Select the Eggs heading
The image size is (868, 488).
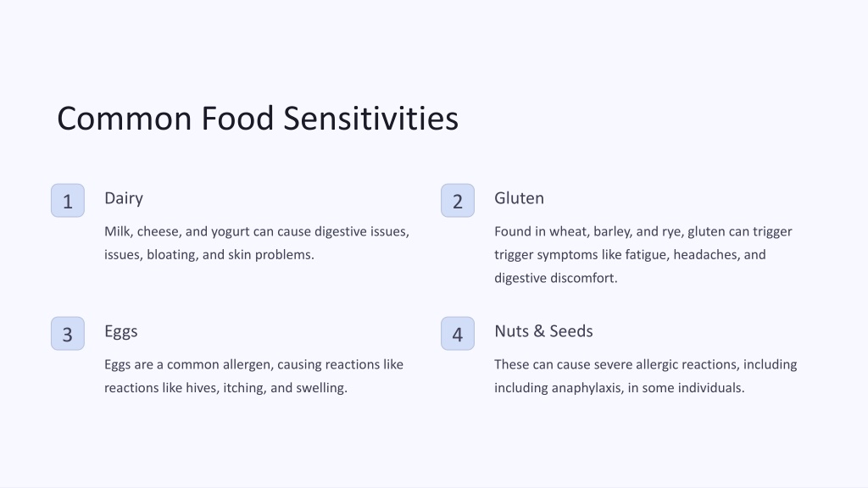120,331
